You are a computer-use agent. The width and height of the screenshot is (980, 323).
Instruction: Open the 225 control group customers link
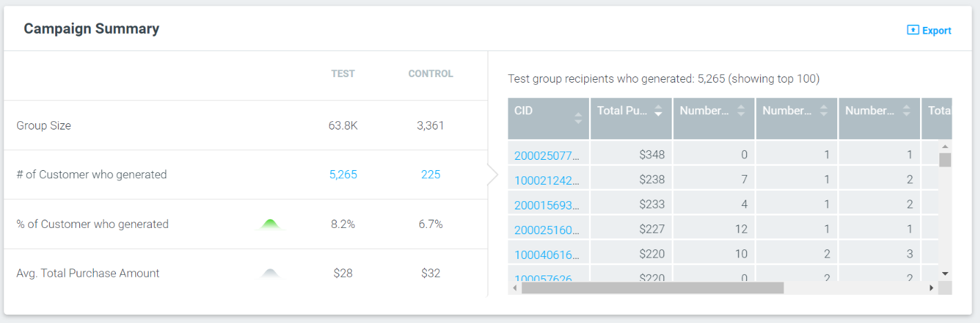430,175
